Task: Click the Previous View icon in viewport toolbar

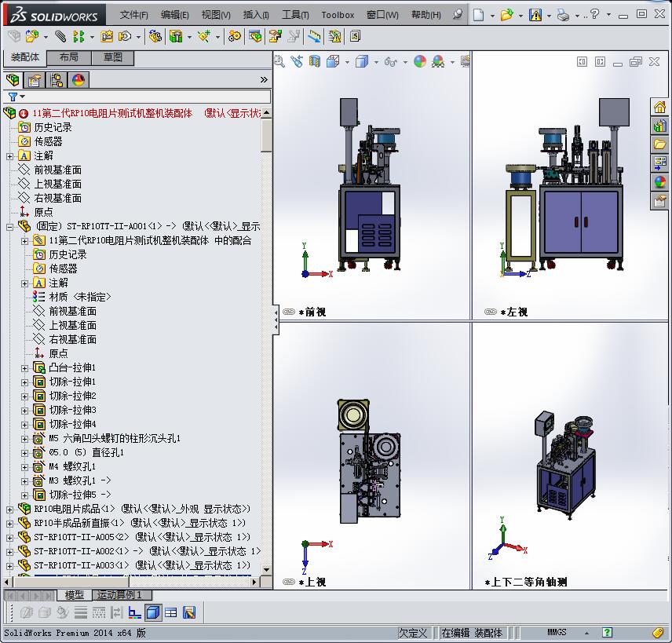Action: [297, 62]
